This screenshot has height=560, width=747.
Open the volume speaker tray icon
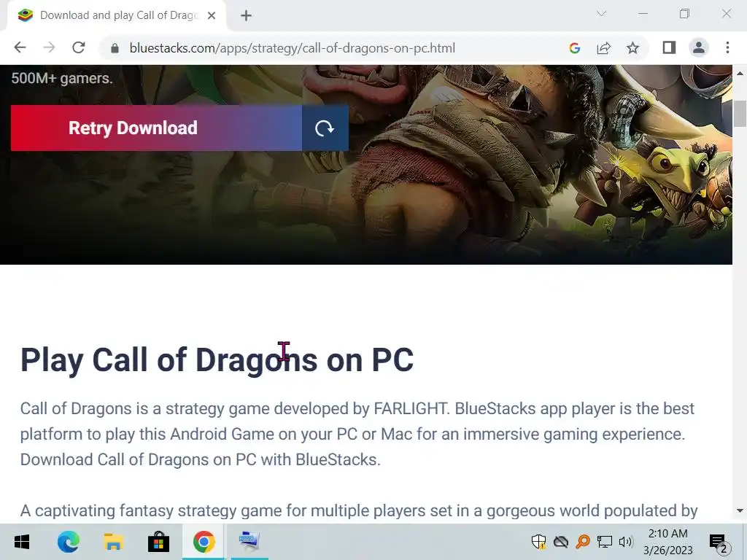tap(625, 542)
